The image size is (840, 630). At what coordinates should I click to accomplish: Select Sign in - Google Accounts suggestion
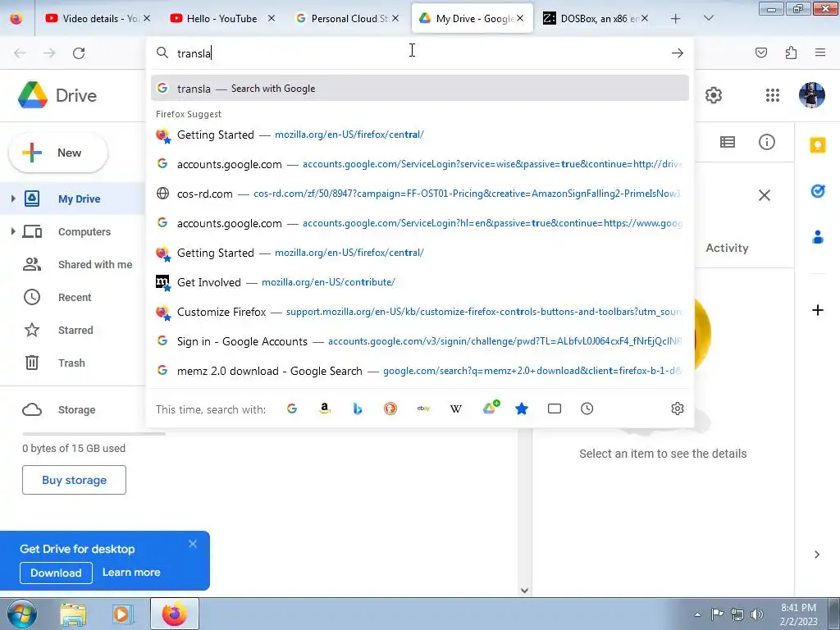click(420, 341)
